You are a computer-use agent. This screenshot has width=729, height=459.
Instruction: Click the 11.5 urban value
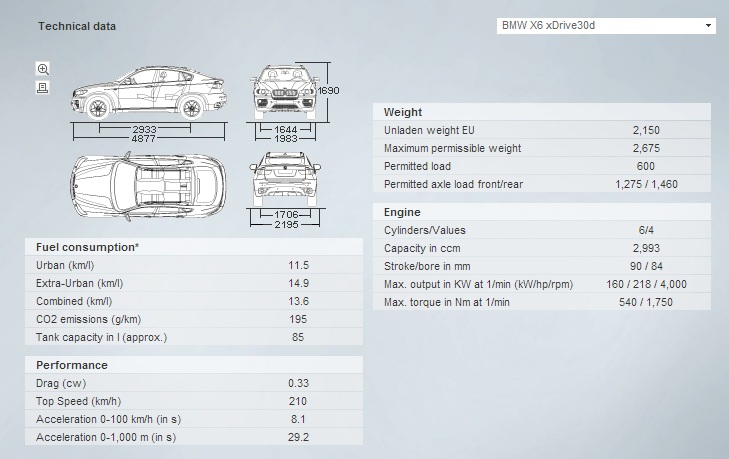click(x=298, y=265)
